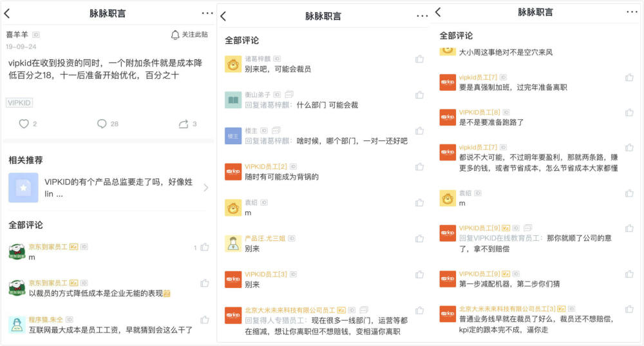Image resolution: width=644 pixels, height=346 pixels.
Task: Like 楼主 reply comment
Action: (x=419, y=131)
